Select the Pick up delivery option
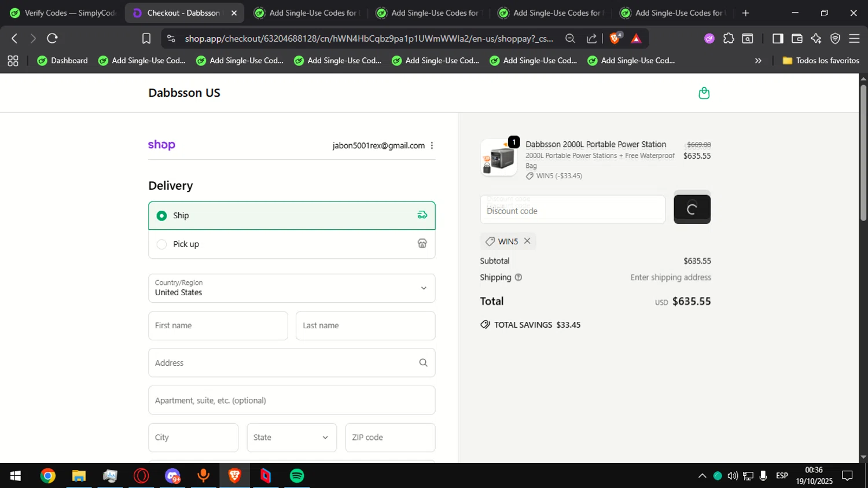Screen dimensions: 868x488 click(292, 244)
